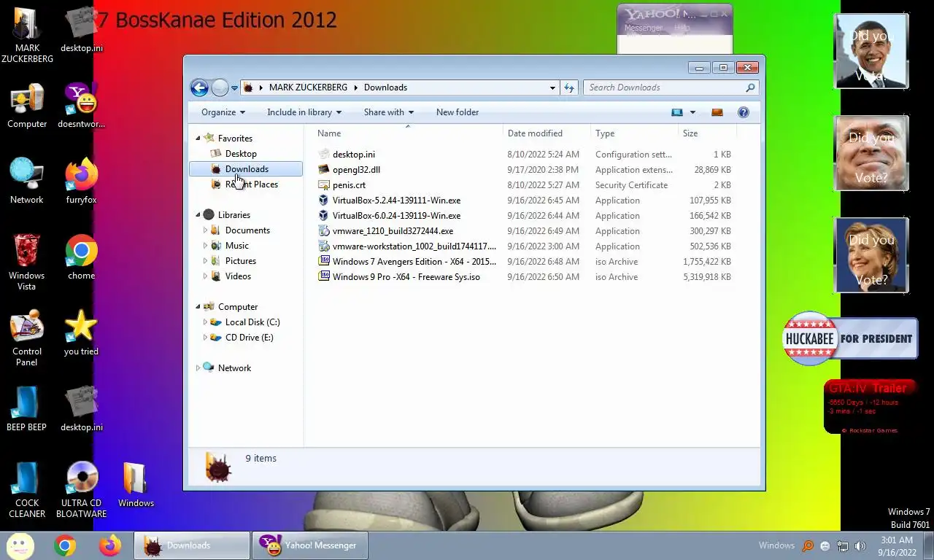Viewport: 934px width, 560px height.
Task: Click the Search Downloads field
Action: [x=671, y=87]
